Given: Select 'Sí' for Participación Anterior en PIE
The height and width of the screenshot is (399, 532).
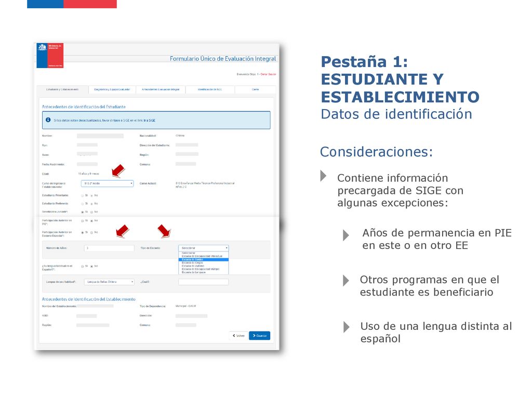Looking at the screenshot, I should coord(83,221).
